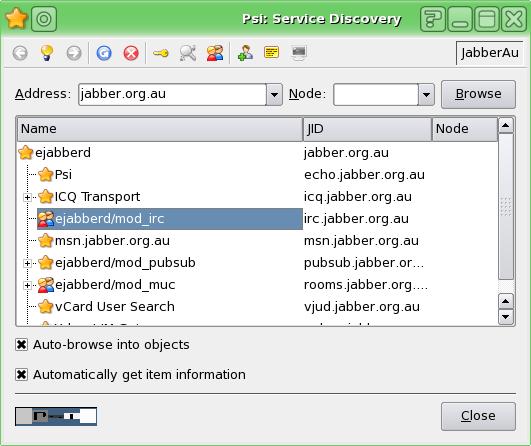Sort by the JID column header
This screenshot has height=446, width=531.
coord(367,129)
